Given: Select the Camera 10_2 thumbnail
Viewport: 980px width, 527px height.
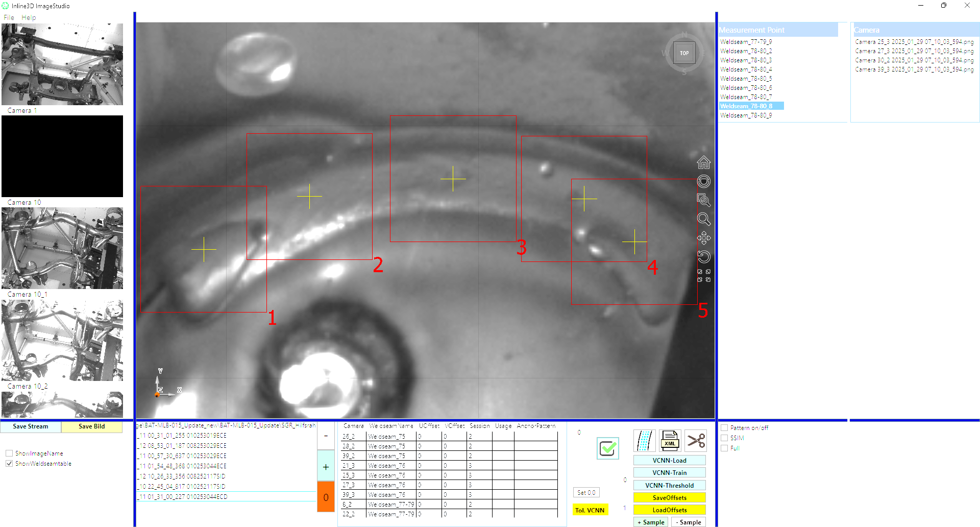Looking at the screenshot, I should pos(62,340).
